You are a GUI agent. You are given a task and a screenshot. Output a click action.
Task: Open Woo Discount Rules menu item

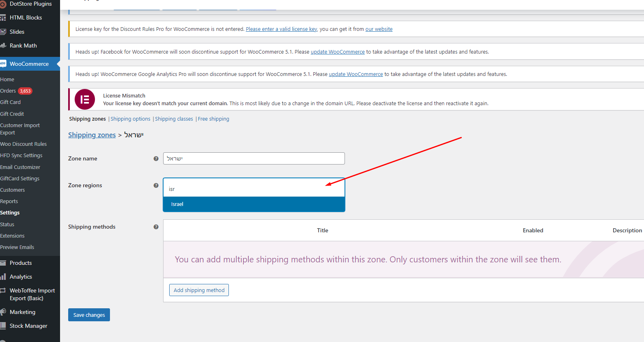click(x=24, y=144)
